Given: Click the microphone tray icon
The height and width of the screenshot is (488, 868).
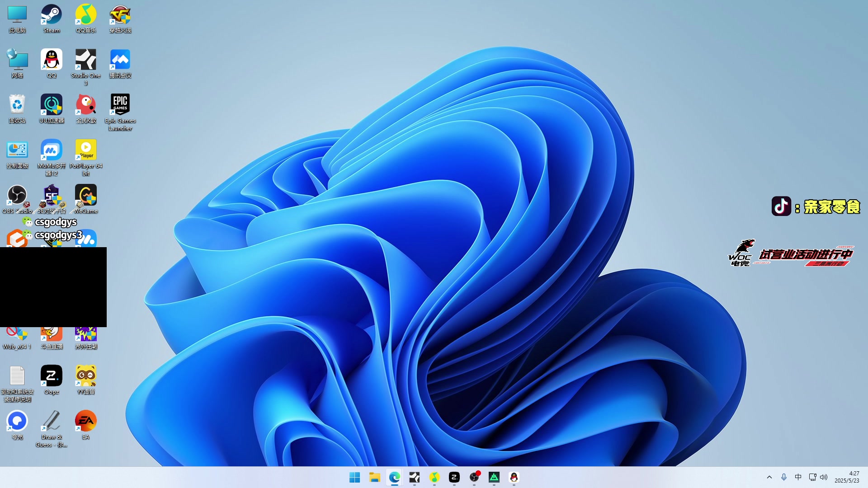Looking at the screenshot, I should point(784,477).
